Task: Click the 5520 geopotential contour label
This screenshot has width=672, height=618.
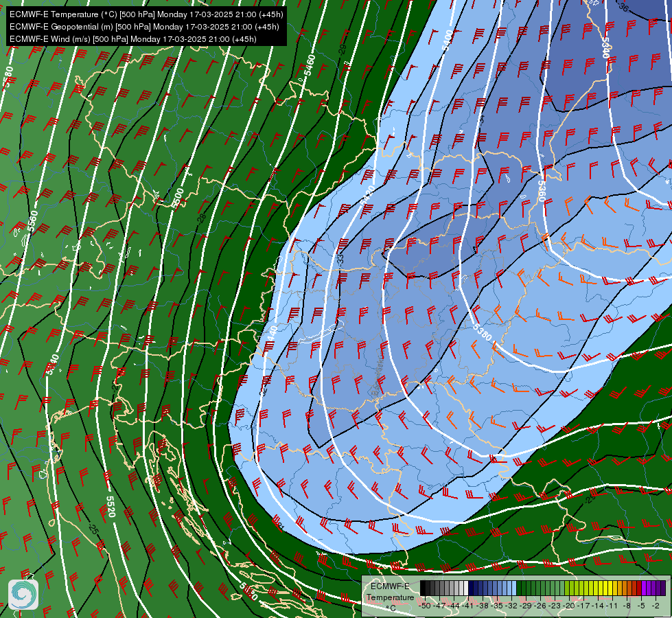Action: (x=111, y=506)
